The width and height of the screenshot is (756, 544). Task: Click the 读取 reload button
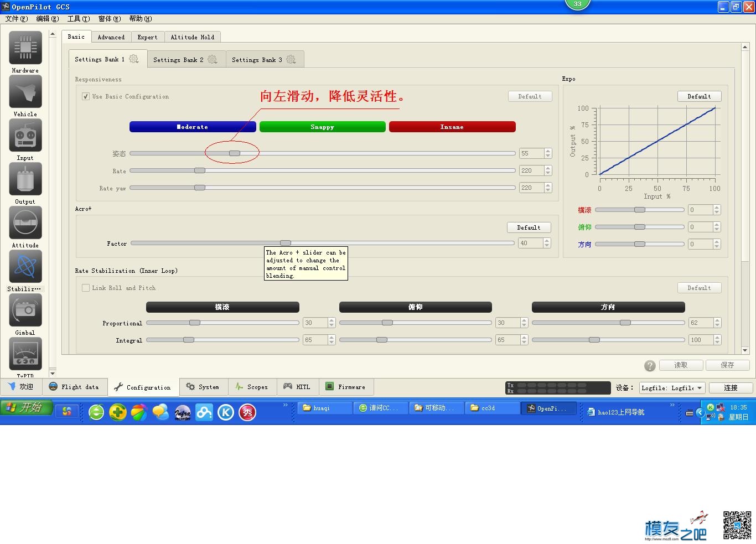click(681, 365)
